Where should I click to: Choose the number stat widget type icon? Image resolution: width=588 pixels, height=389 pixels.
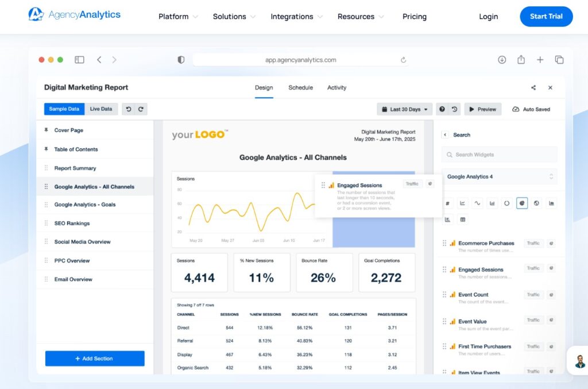[x=448, y=203]
